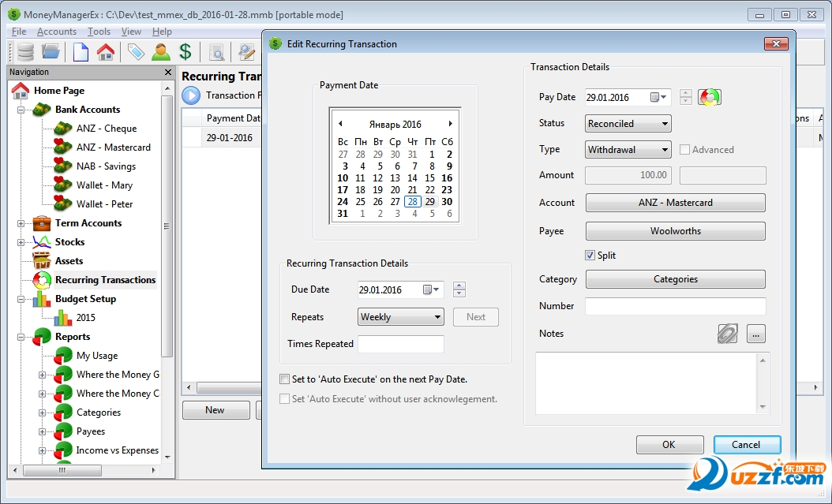The width and height of the screenshot is (832, 504).
Task: Click the Term Accounts briefcase icon
Action: tap(41, 223)
